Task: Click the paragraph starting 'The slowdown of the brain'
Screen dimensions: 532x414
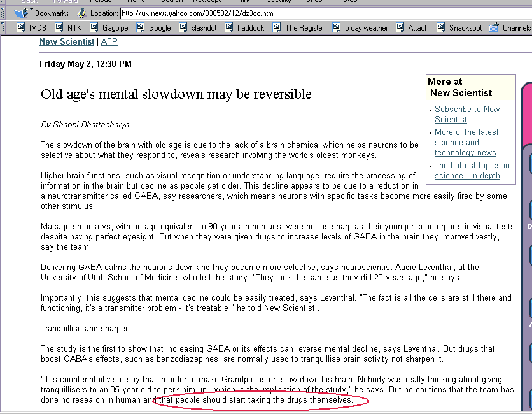Action: point(230,150)
